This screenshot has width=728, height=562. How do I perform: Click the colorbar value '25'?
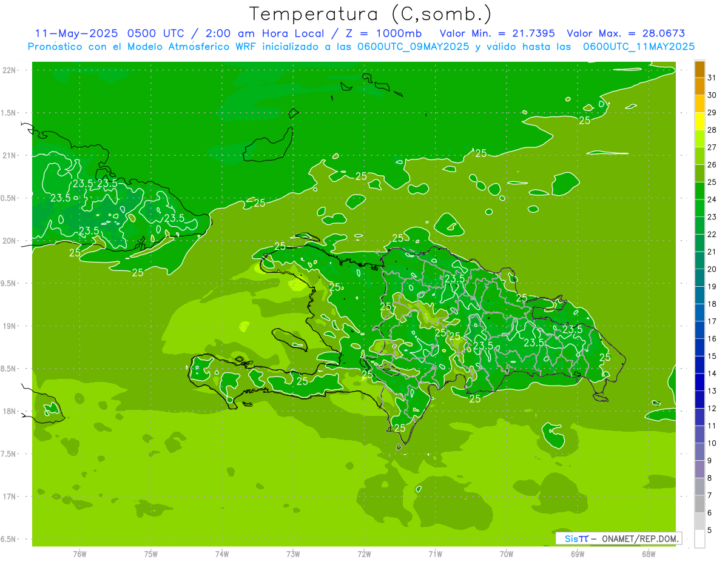pos(712,182)
